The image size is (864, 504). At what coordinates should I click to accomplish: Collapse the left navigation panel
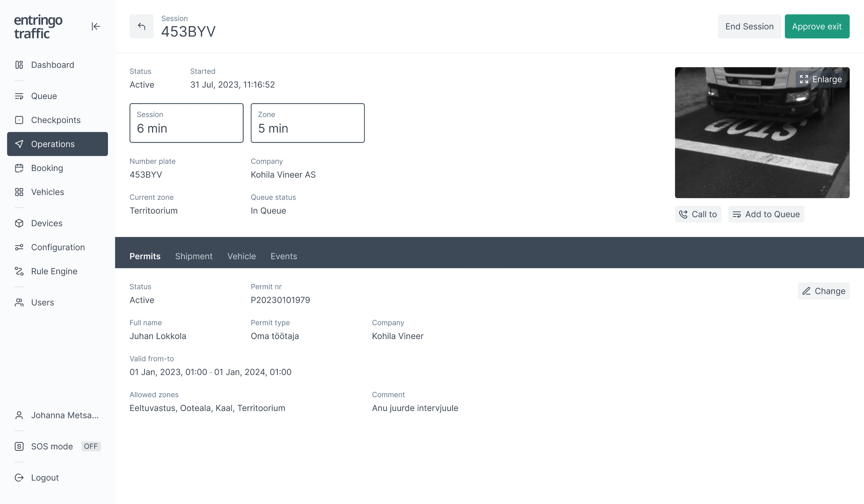[96, 26]
